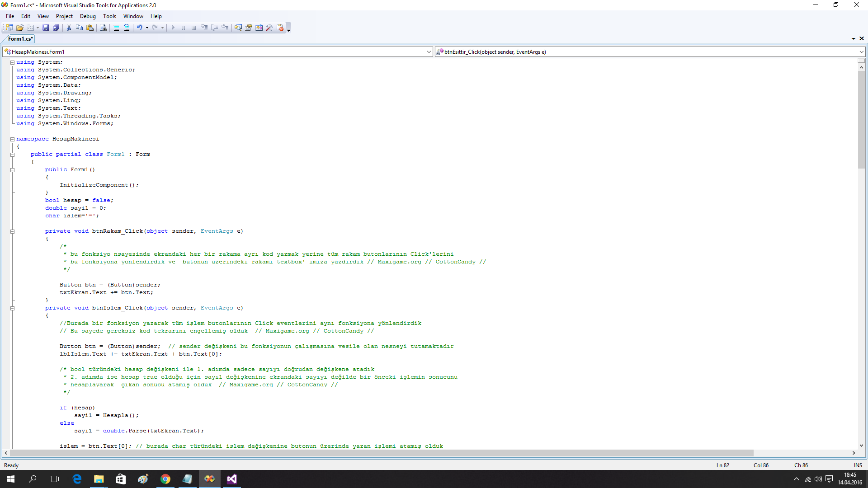Open the Toolbox hammer-and-wrench icon
868x488 pixels.
(269, 28)
